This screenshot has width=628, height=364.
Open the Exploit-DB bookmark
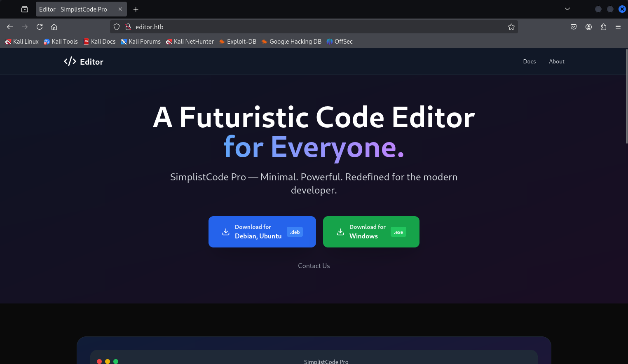238,42
